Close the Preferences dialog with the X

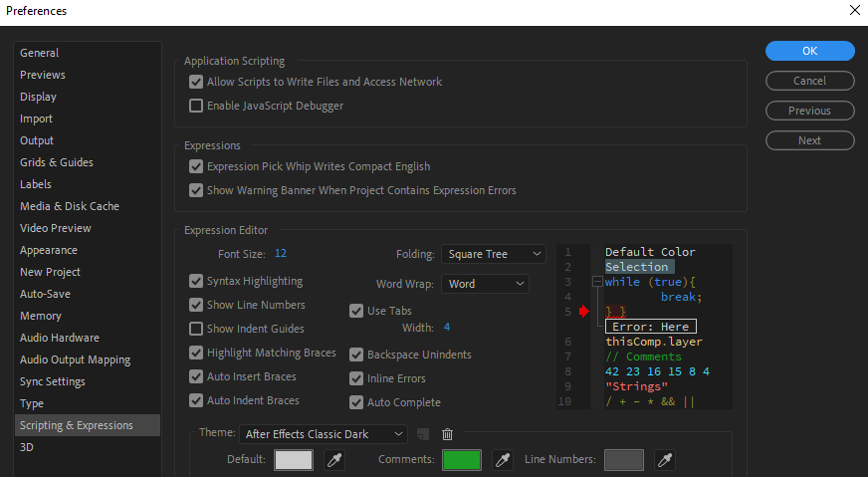(x=853, y=11)
